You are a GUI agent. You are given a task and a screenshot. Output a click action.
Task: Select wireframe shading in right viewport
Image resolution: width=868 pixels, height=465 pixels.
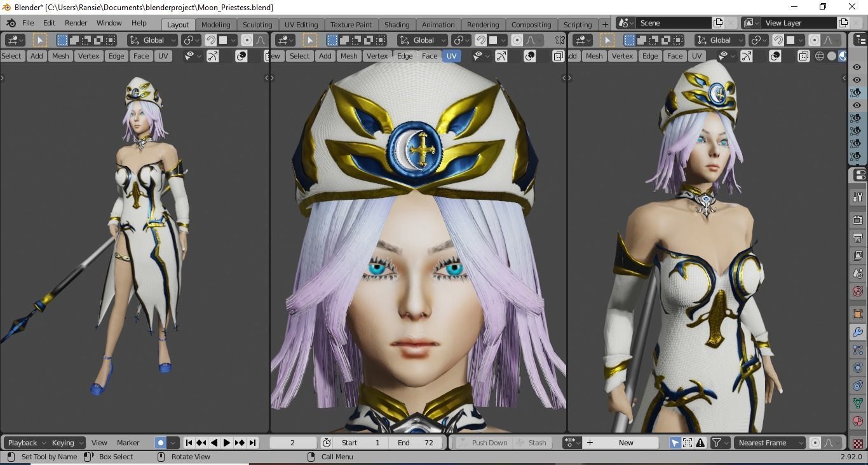click(x=820, y=56)
